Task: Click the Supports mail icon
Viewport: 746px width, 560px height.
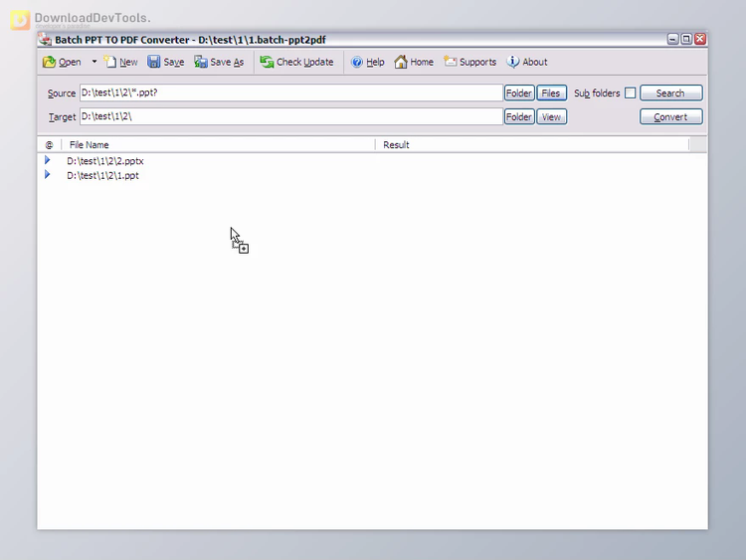Action: [450, 62]
